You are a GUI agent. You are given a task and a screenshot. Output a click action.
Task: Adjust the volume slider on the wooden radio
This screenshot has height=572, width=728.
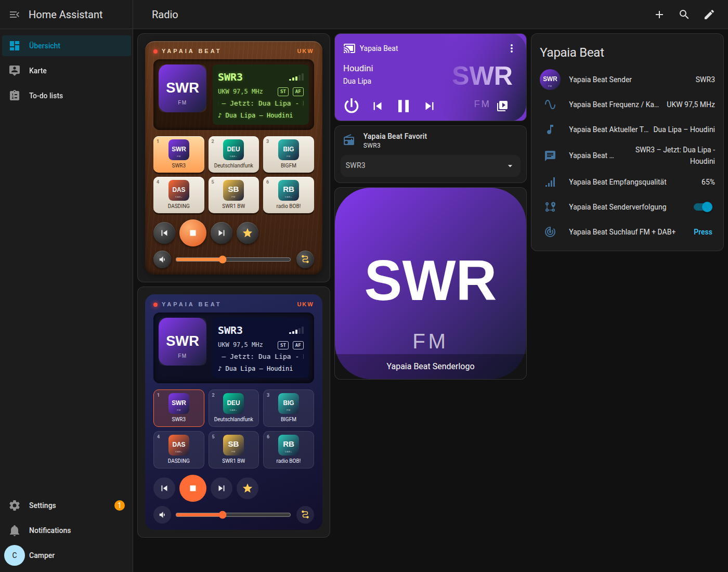233,259
